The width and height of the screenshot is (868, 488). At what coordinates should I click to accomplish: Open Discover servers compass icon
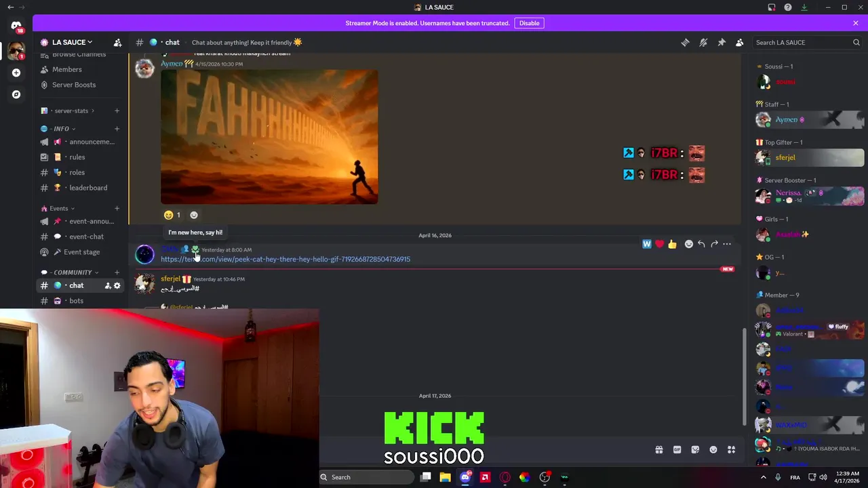[16, 94]
